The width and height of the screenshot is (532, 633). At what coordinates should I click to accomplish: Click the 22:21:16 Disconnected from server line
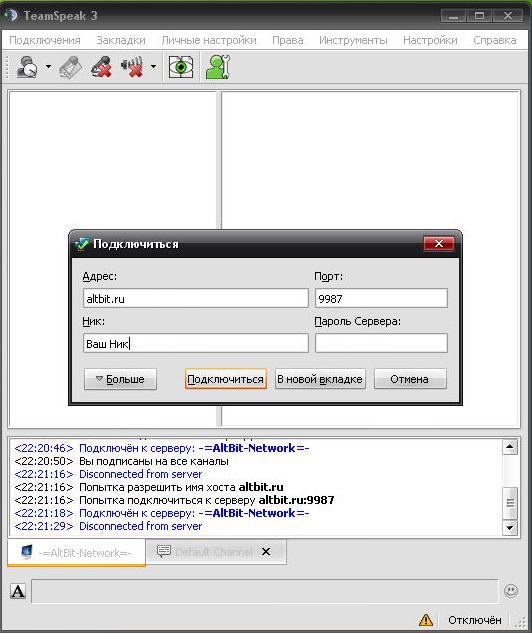[x=108, y=474]
